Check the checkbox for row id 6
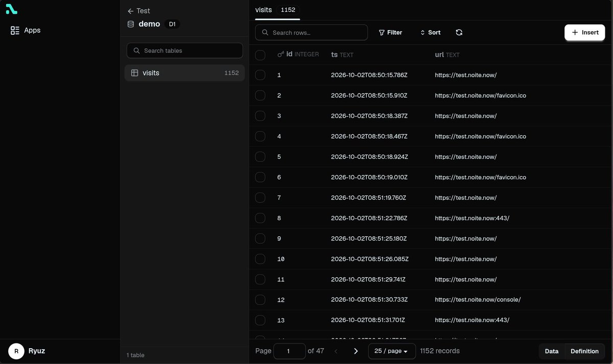 (260, 177)
